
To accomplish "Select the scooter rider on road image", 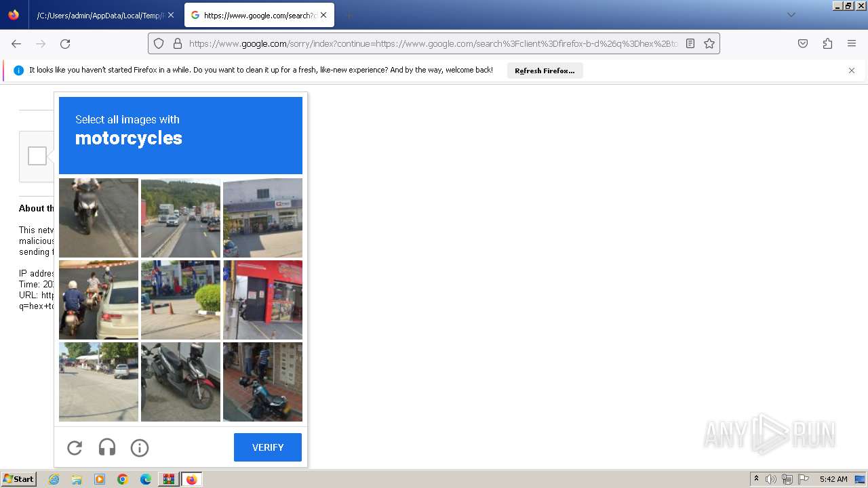I will 98,218.
